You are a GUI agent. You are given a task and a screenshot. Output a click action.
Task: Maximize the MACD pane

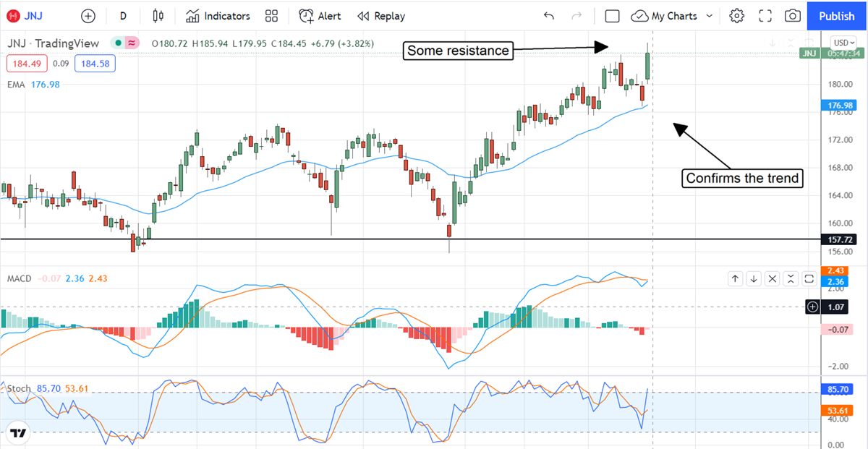(809, 278)
